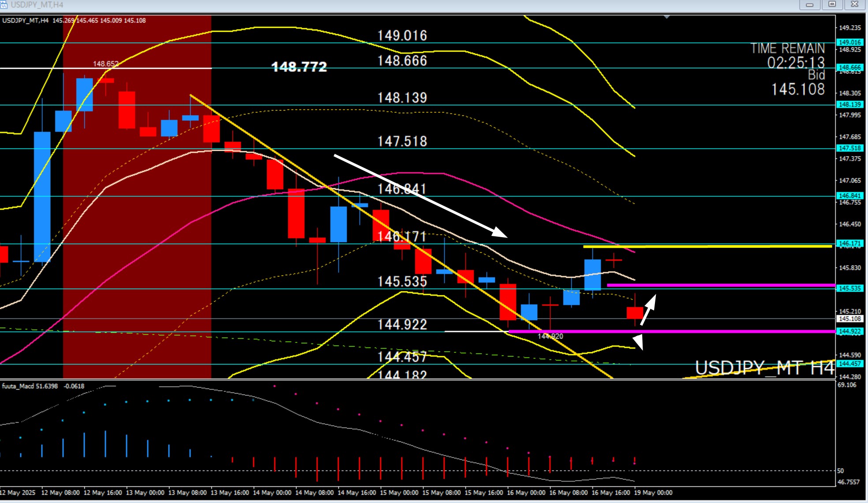Click the 16 May 08:00 time axis label
The image size is (868, 503).
[569, 492]
